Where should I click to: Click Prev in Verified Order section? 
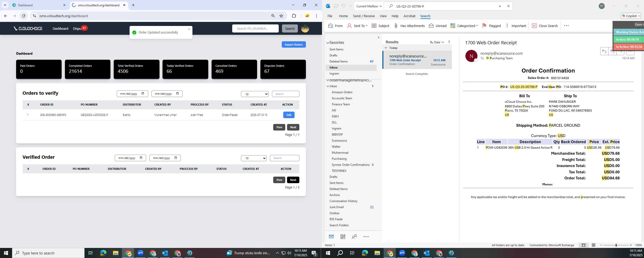click(279, 180)
